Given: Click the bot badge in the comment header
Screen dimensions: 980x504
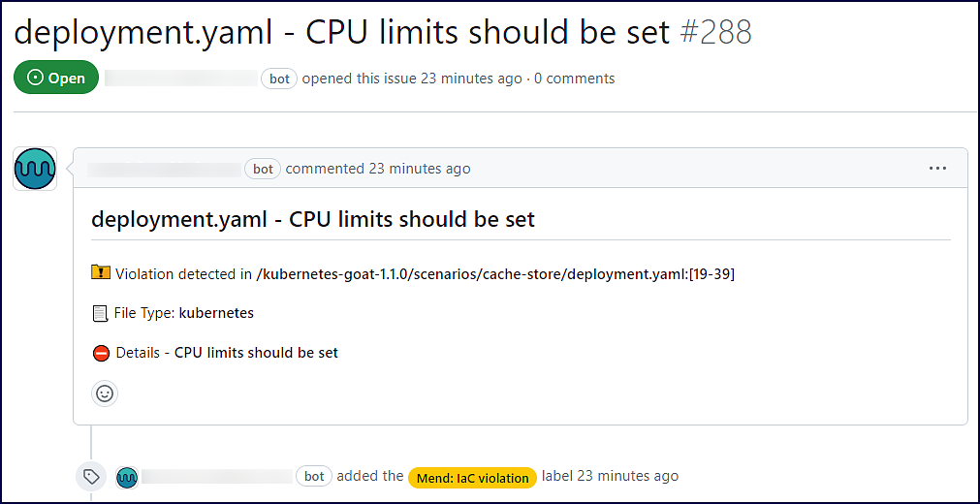Looking at the screenshot, I should [x=263, y=169].
